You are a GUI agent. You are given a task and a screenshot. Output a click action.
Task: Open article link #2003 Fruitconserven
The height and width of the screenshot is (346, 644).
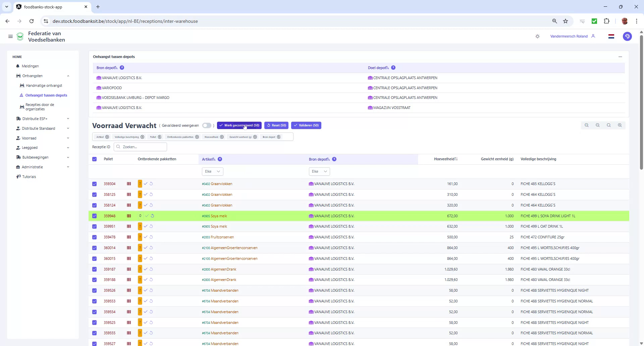click(x=218, y=237)
